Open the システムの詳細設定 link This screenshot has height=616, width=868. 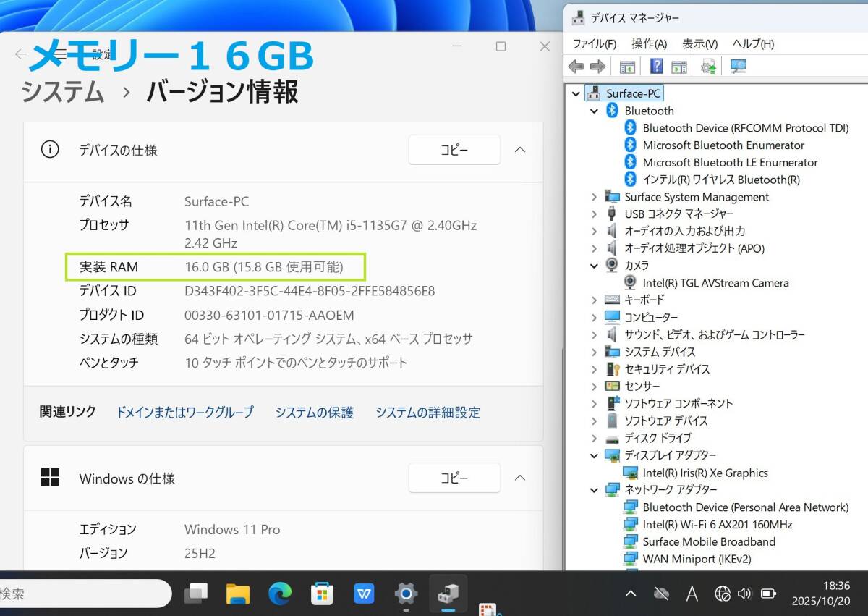pyautogui.click(x=427, y=413)
